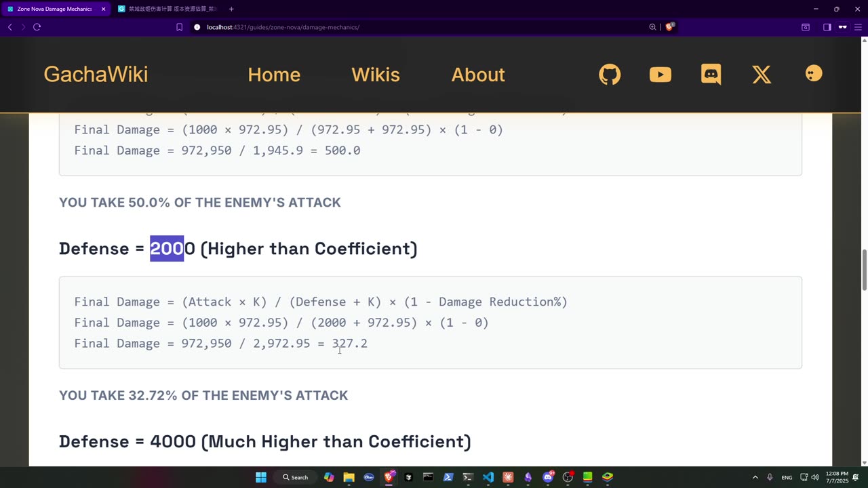Screen dimensions: 868x488
Task: Open Visual Studio Code from taskbar
Action: (x=488, y=477)
